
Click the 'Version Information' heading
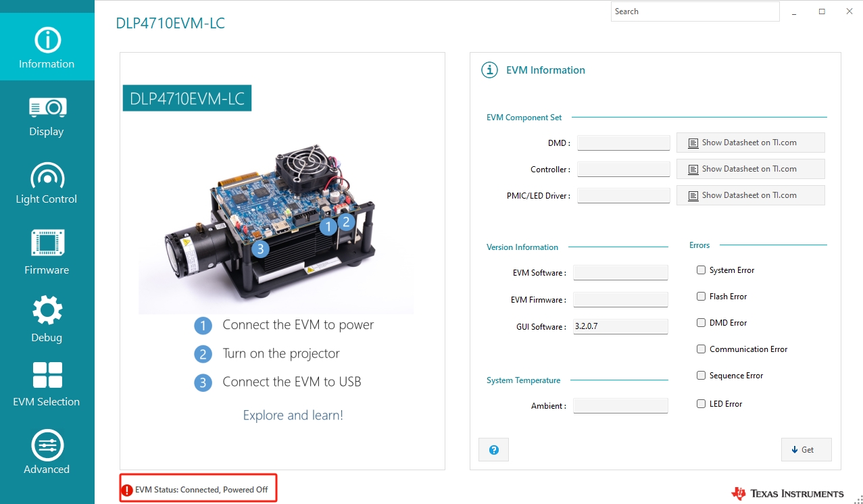click(522, 247)
